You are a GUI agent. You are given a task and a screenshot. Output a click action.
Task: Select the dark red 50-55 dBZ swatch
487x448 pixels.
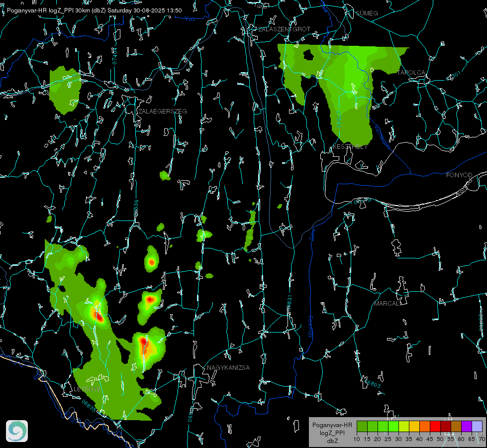446,426
